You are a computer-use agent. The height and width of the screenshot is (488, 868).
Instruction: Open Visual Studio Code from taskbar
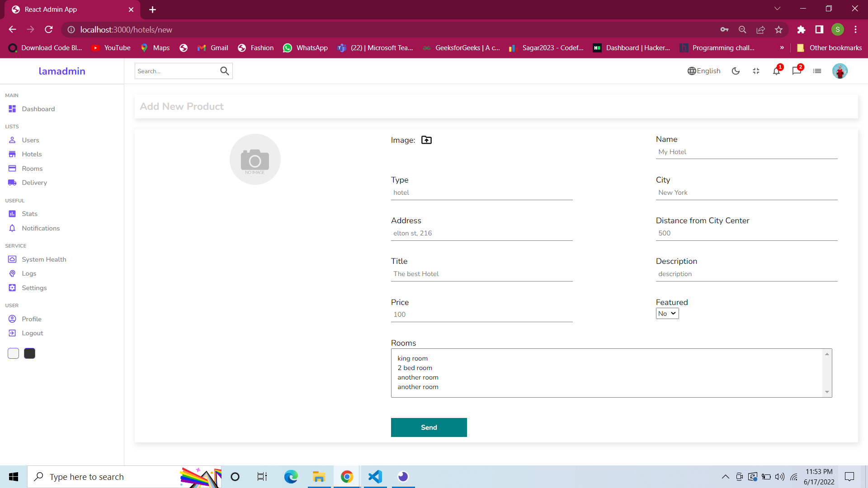[x=375, y=477]
